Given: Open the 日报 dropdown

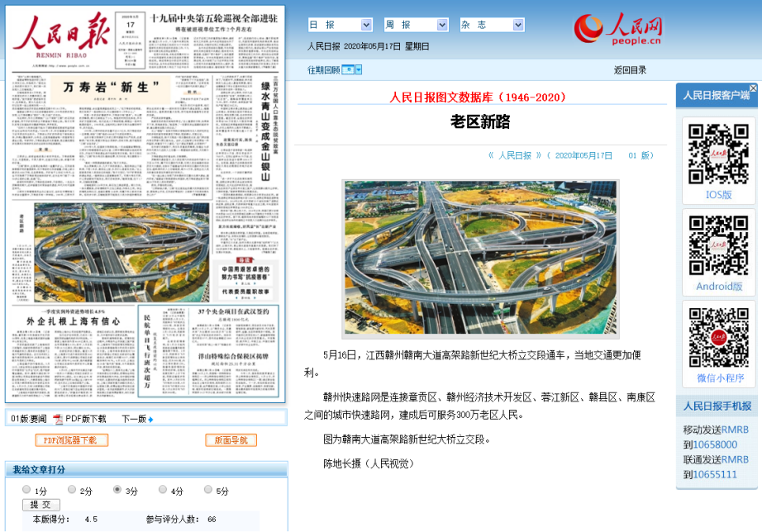Looking at the screenshot, I should point(340,25).
